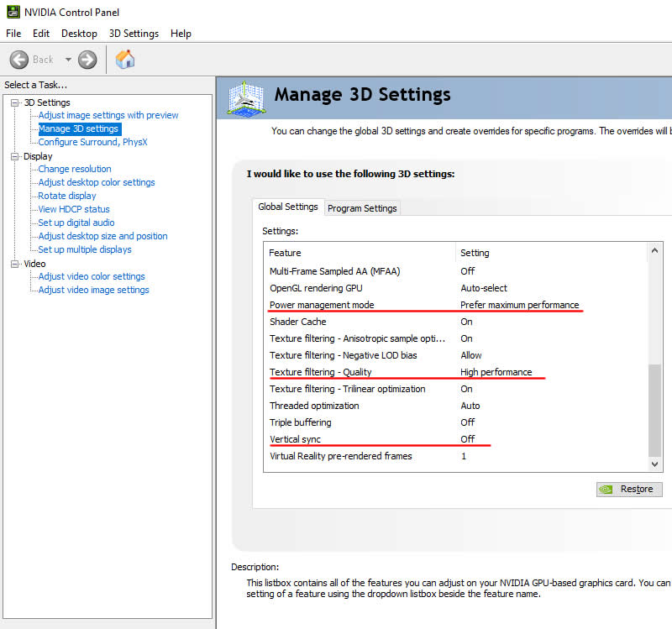Open the Auto-select value for OpenGL GPU

pos(484,288)
